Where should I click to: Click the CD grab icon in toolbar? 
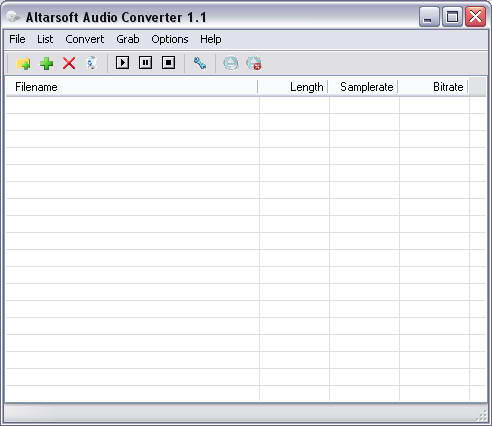tap(231, 63)
